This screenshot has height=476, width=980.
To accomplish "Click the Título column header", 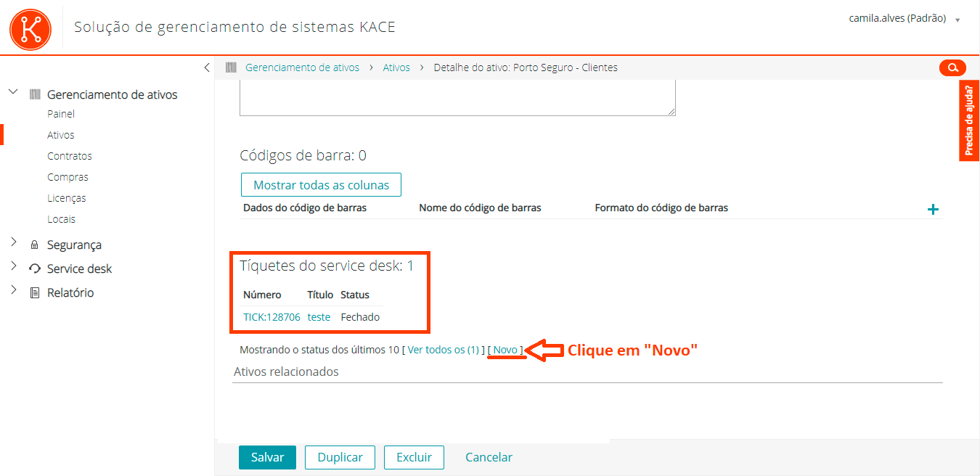I will pos(320,295).
